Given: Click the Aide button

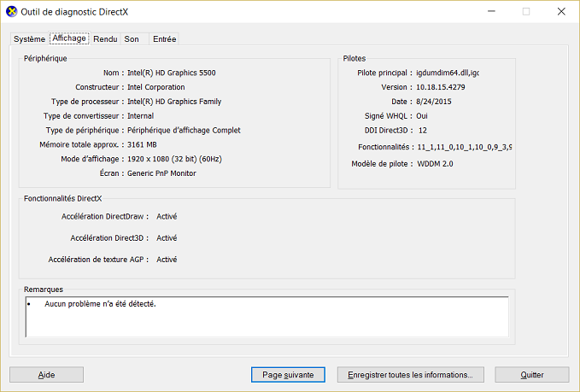Looking at the screenshot, I should [47, 374].
